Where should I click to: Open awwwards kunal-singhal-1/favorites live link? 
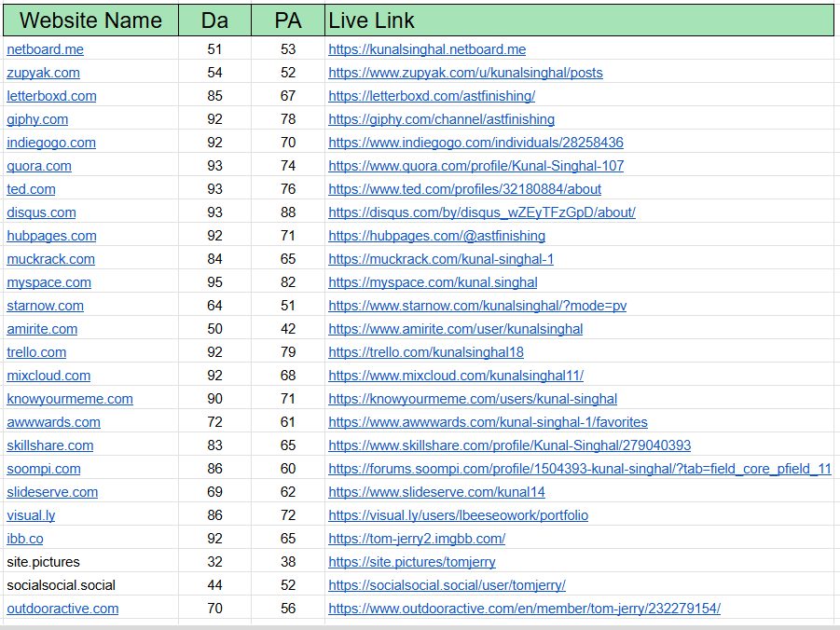point(488,422)
